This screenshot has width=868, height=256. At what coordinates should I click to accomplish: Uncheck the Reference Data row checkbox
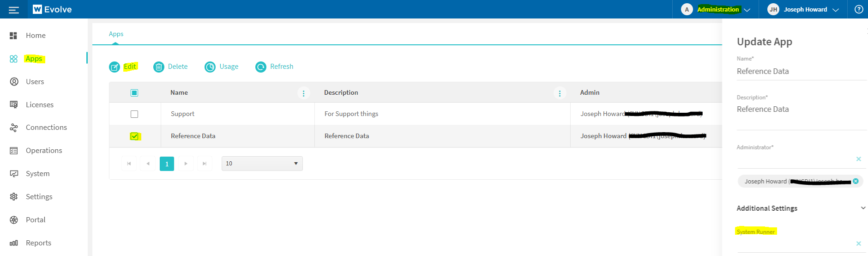click(x=134, y=136)
